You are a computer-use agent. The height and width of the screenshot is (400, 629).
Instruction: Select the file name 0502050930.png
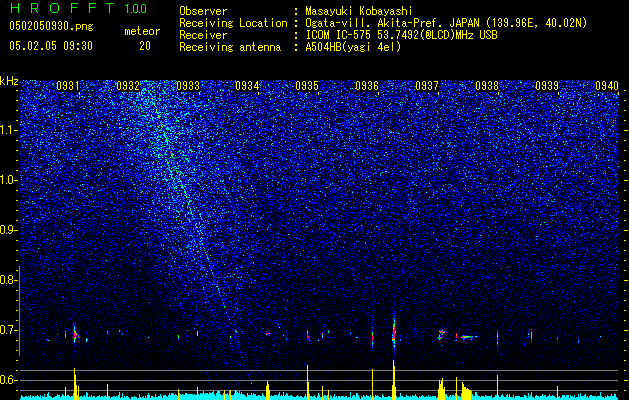51,26
